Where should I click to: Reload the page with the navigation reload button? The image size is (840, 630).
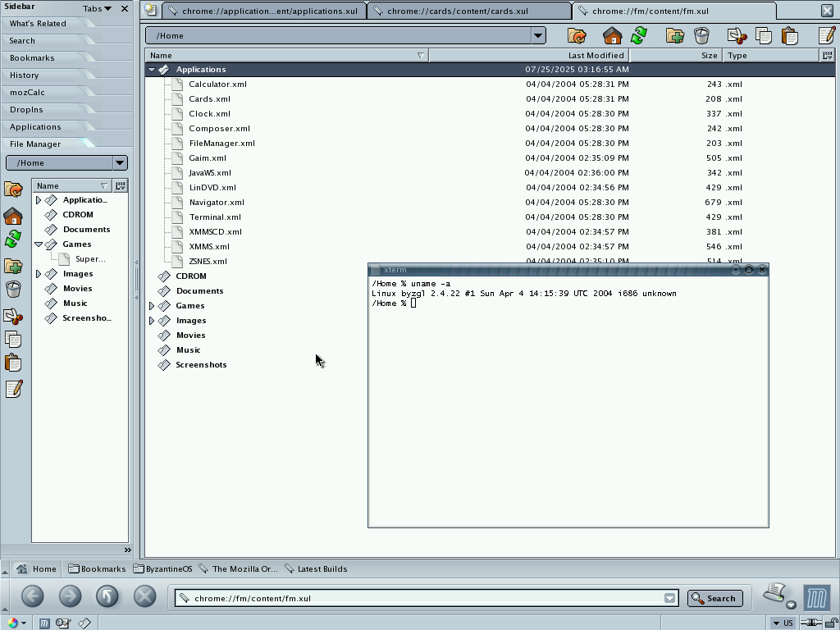tap(107, 596)
